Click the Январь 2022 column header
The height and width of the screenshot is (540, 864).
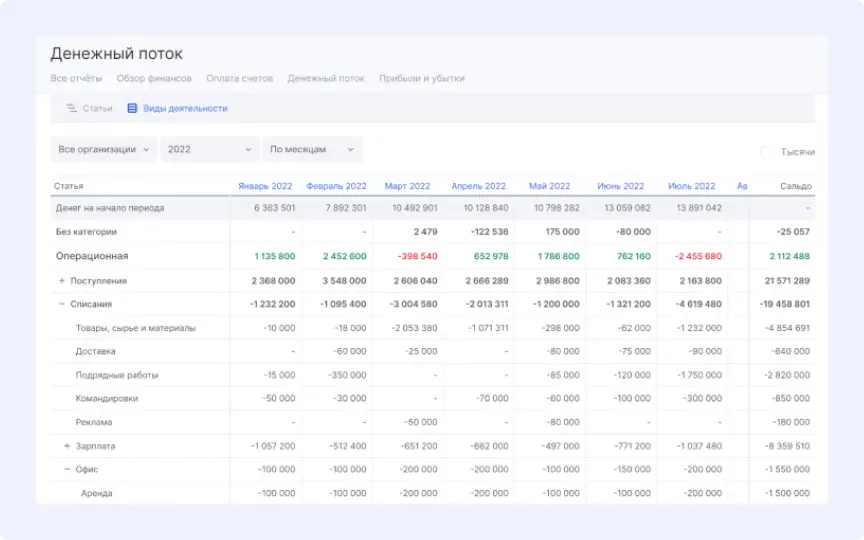[x=265, y=186]
